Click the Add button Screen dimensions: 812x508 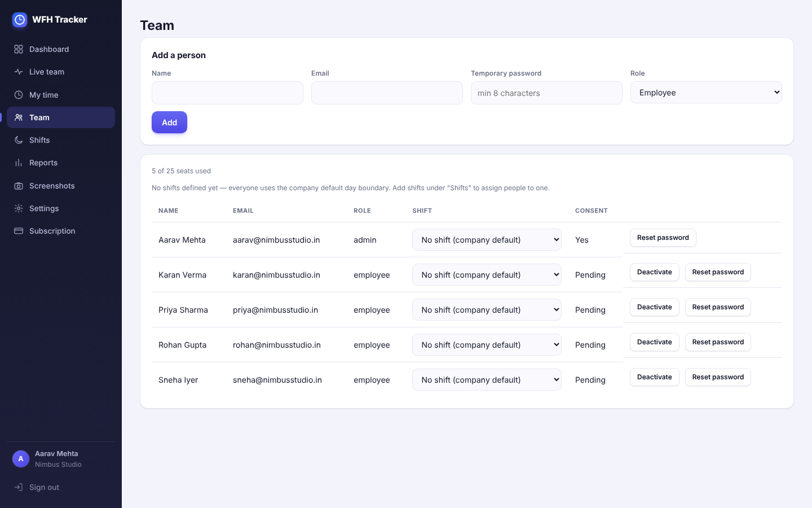pyautogui.click(x=169, y=122)
